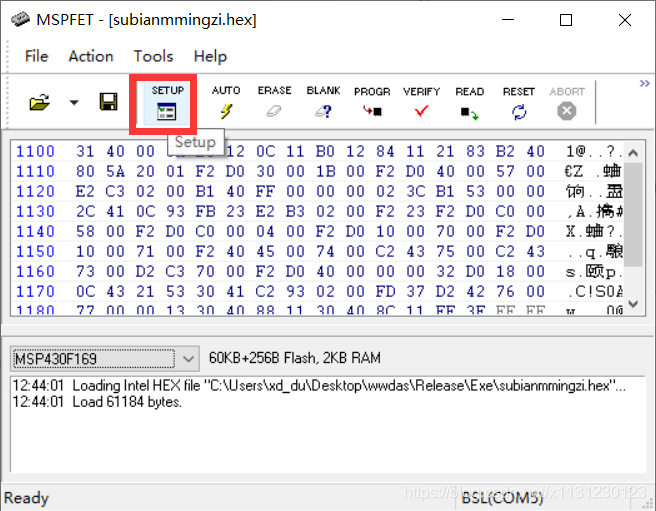This screenshot has width=656, height=511.
Task: Minimize the MSPFET window
Action: tap(508, 20)
